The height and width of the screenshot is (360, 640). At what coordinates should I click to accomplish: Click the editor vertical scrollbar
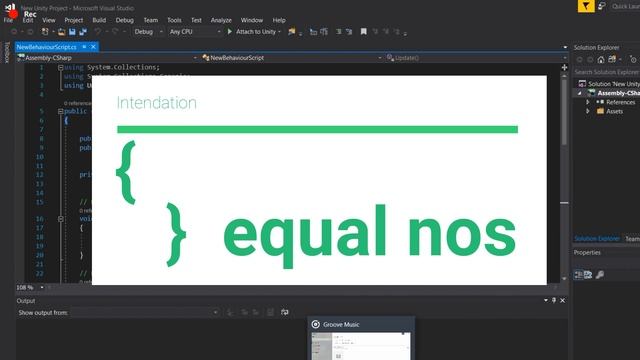point(564,177)
